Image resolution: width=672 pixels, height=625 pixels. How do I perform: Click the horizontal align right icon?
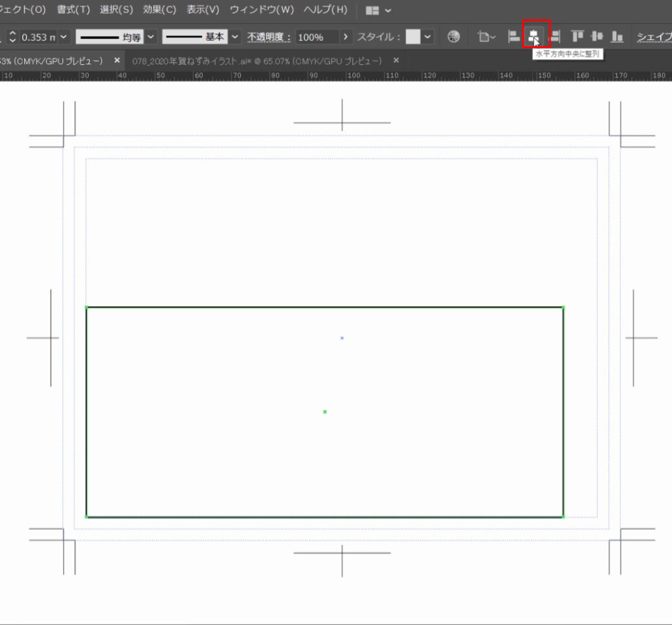[x=555, y=37]
